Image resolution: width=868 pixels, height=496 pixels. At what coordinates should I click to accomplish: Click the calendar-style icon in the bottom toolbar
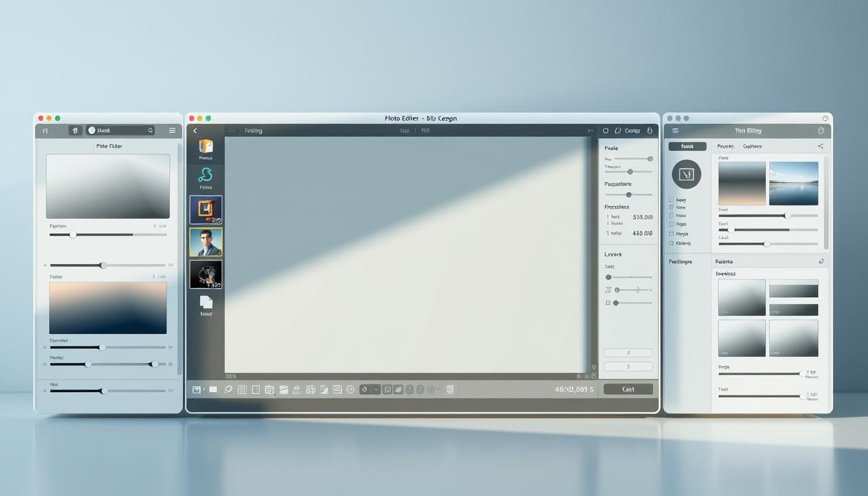[x=269, y=389]
